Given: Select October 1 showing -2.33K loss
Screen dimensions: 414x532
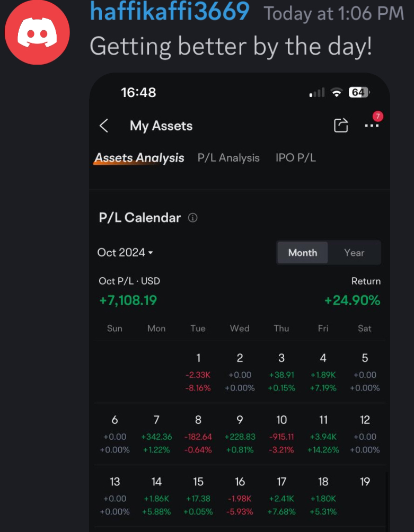Looking at the screenshot, I should click(198, 373).
